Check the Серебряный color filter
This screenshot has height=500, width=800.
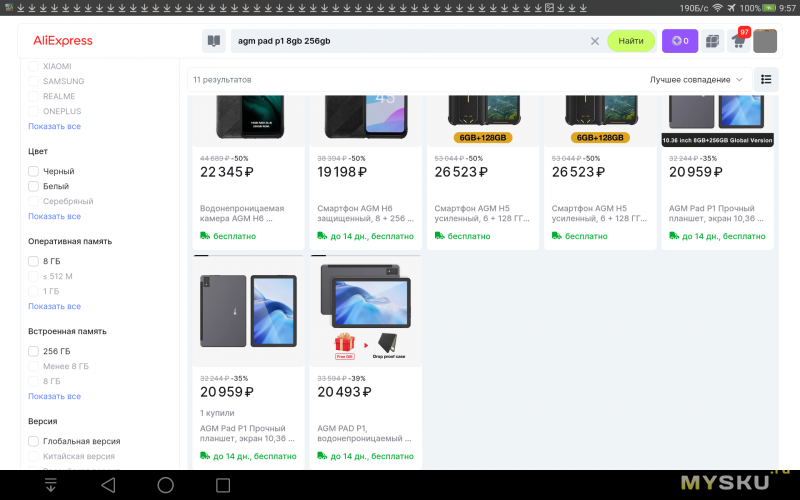pos(33,201)
